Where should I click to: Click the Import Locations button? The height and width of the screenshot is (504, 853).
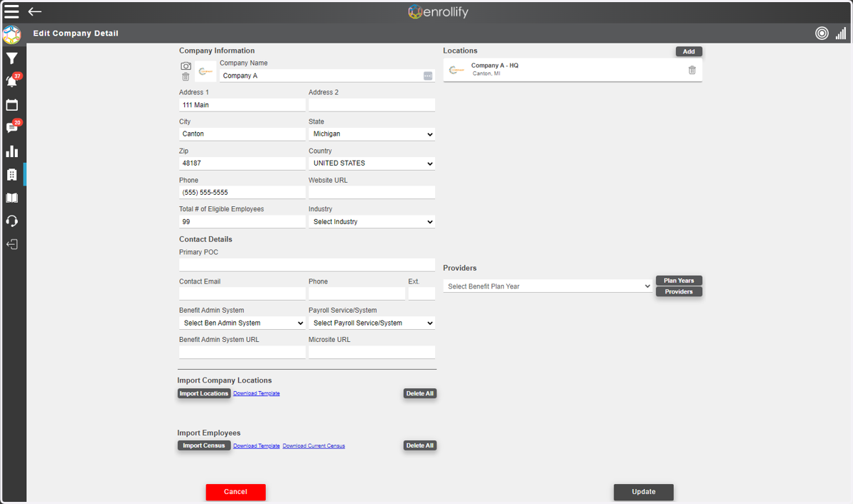point(204,393)
